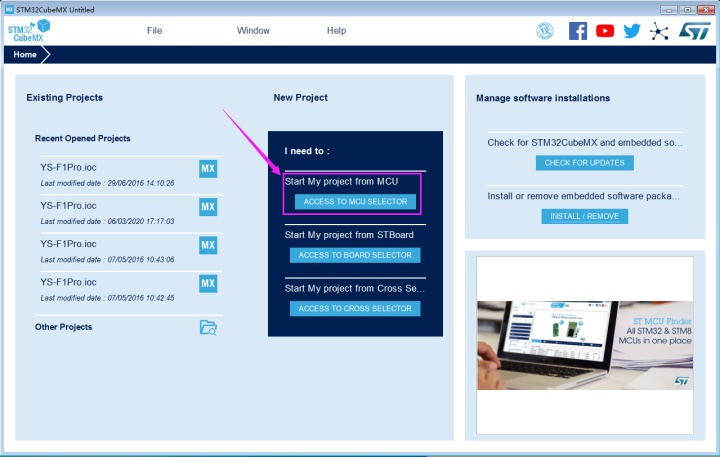
Task: Click MX icon for project dated 29/06/2016
Action: pos(208,169)
